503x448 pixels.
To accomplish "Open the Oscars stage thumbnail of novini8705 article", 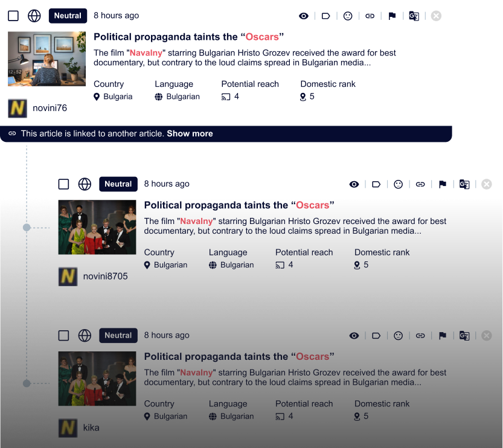I will click(97, 227).
